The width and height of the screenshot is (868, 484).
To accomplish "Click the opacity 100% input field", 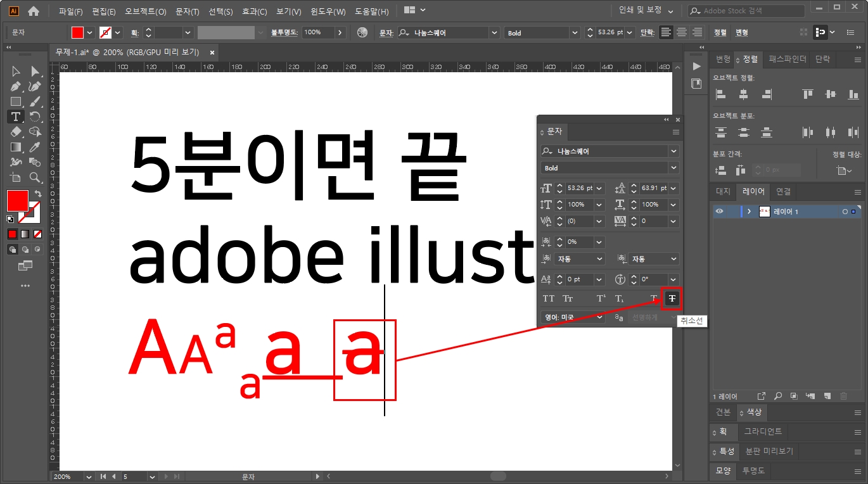I will pos(318,32).
